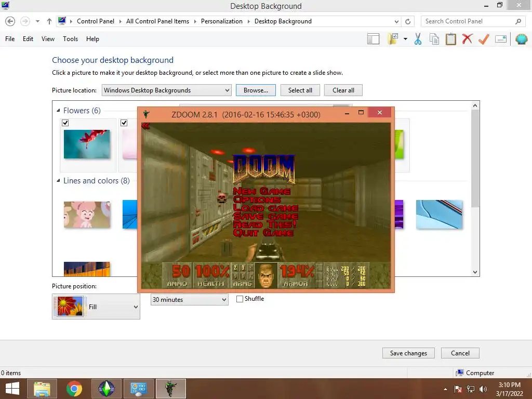Click Quit Game in ZDoom menu
532x399 pixels.
tap(263, 233)
